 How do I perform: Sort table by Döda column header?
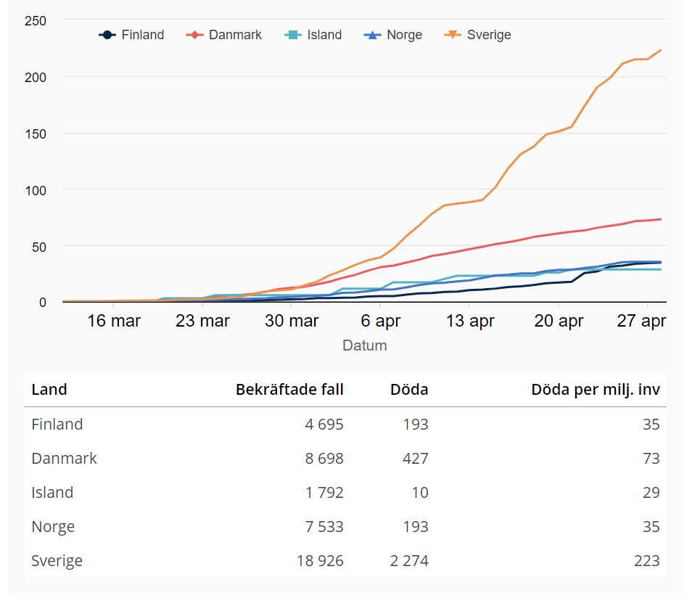coord(409,390)
